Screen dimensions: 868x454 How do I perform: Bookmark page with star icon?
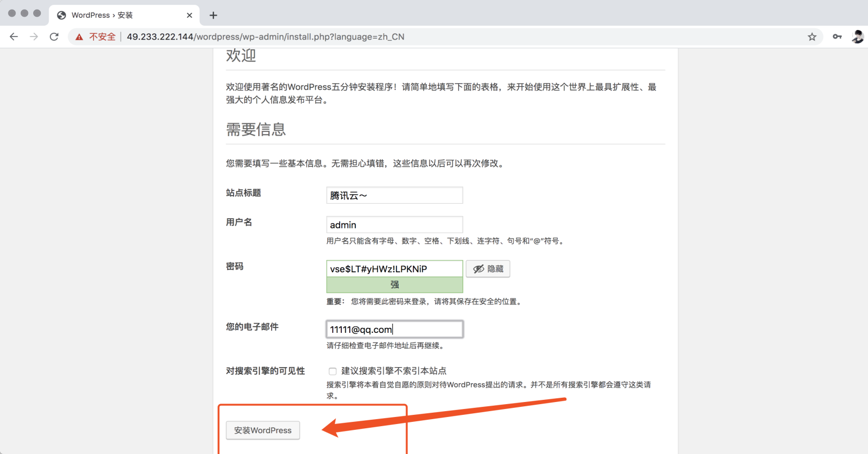click(812, 36)
